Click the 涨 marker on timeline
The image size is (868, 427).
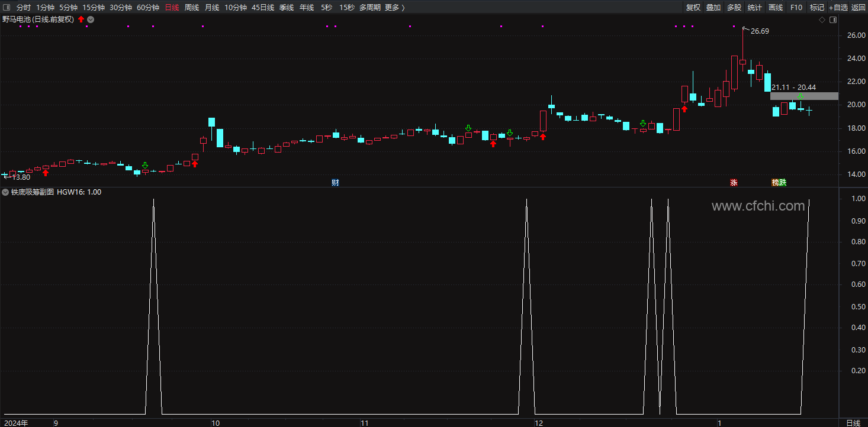click(x=734, y=183)
